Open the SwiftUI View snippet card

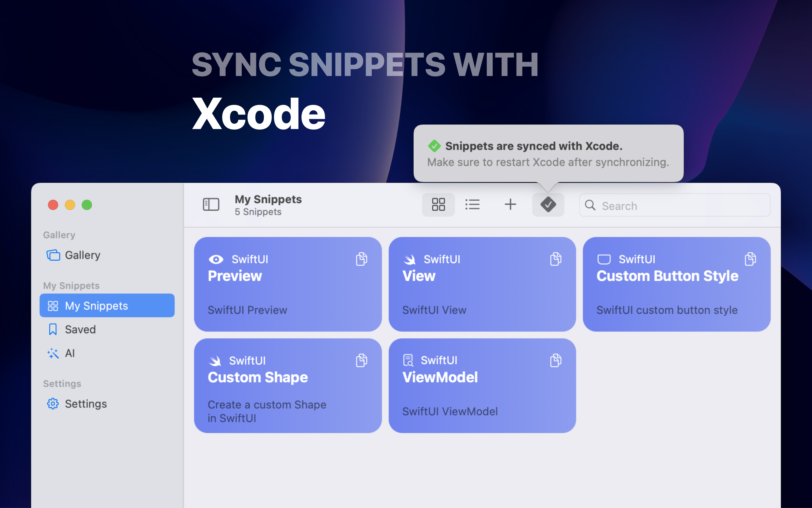click(482, 284)
